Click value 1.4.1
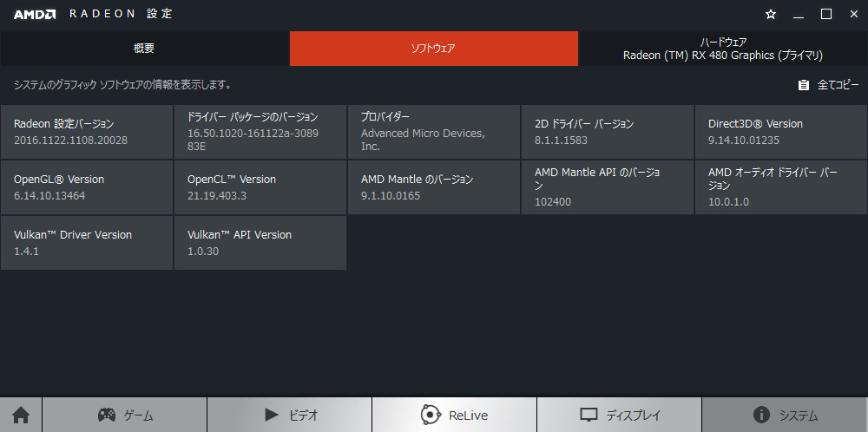 (x=26, y=252)
